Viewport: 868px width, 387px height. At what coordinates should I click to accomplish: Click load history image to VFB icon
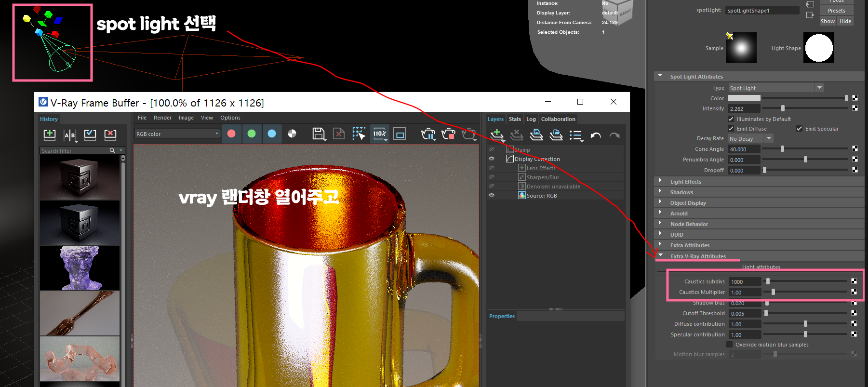pyautogui.click(x=90, y=134)
